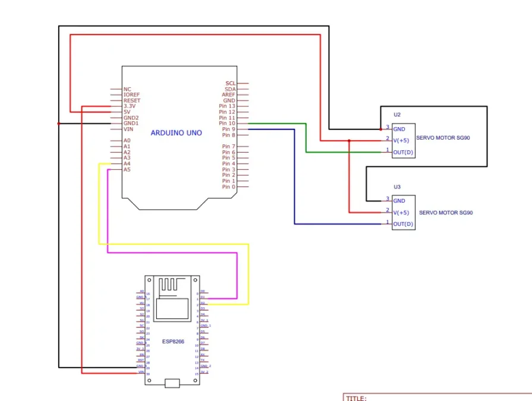The width and height of the screenshot is (532, 401).
Task: Select ESP8266 D1 pin label
Action: point(203,297)
